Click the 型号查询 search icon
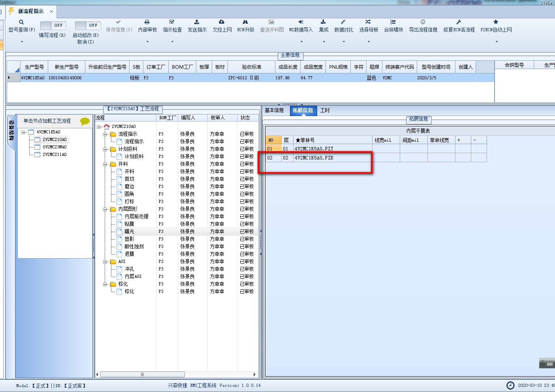 (21, 22)
